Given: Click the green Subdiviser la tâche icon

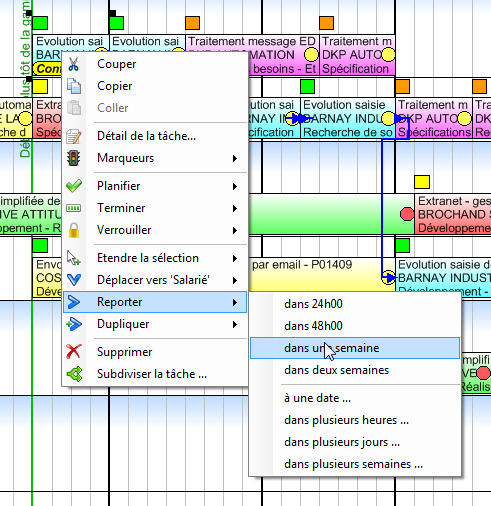Looking at the screenshot, I should tap(74, 374).
